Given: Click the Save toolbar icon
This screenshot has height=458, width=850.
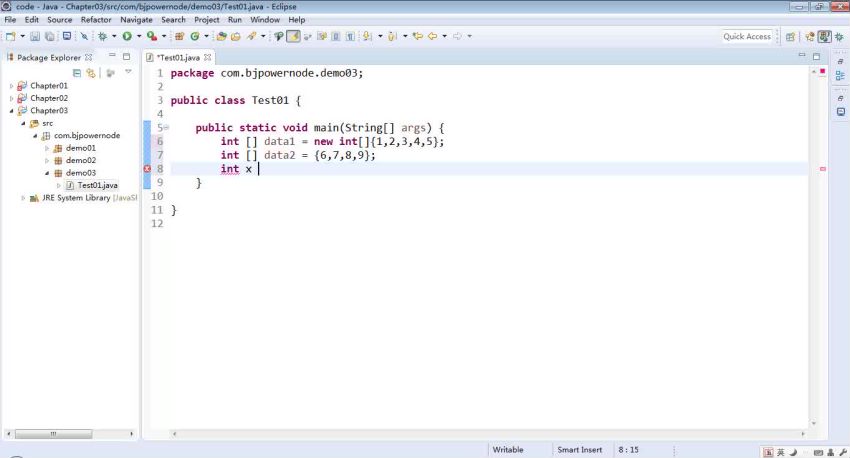Looking at the screenshot, I should (34, 36).
